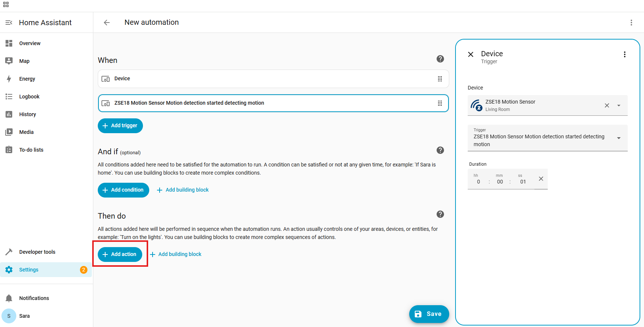Open the three-dot menu in the Device panel
Viewport: 644px width, 327px height.
point(624,54)
